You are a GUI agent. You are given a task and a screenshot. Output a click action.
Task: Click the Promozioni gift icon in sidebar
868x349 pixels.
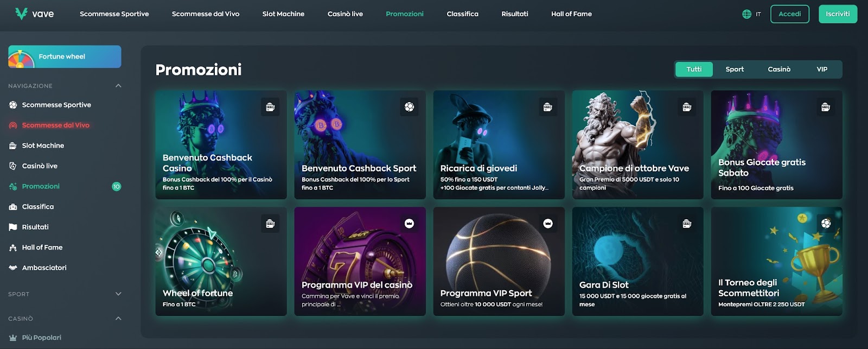pyautogui.click(x=13, y=186)
